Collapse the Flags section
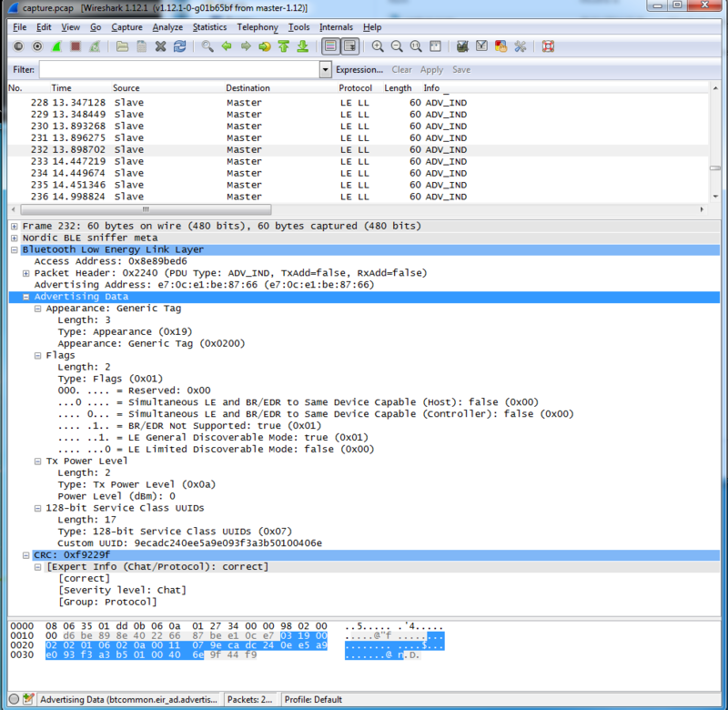Image resolution: width=728 pixels, height=710 pixels. (x=37, y=355)
